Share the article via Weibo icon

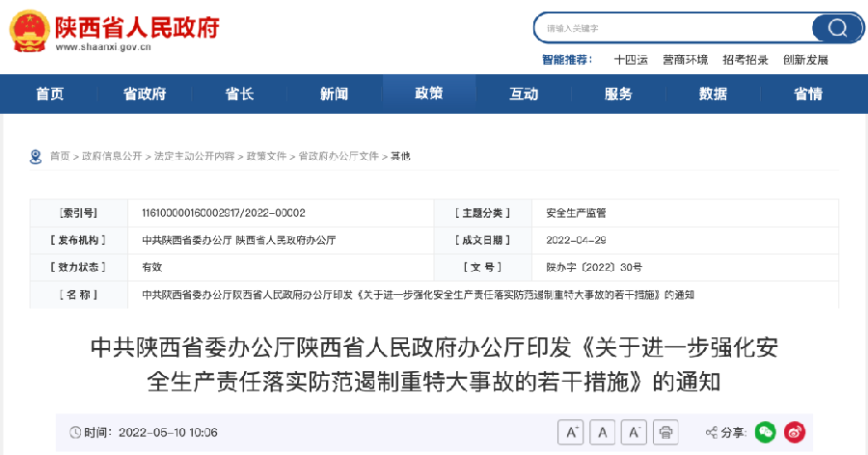(x=795, y=432)
